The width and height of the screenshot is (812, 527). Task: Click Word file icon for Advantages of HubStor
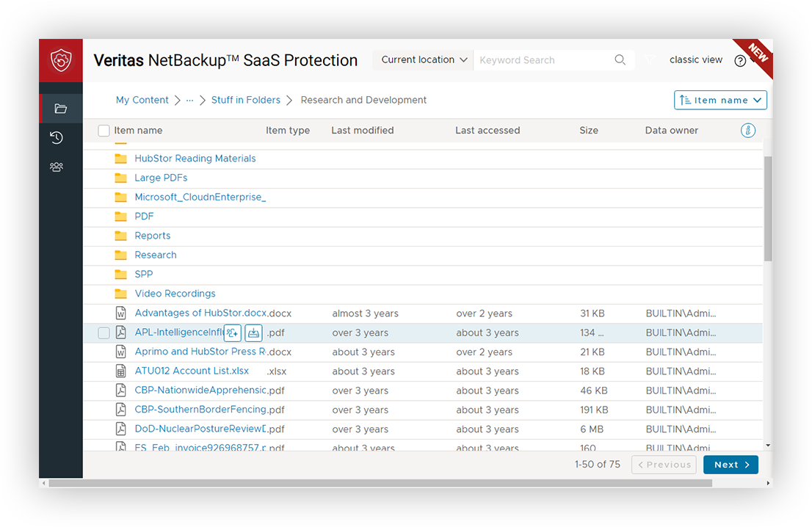click(120, 313)
